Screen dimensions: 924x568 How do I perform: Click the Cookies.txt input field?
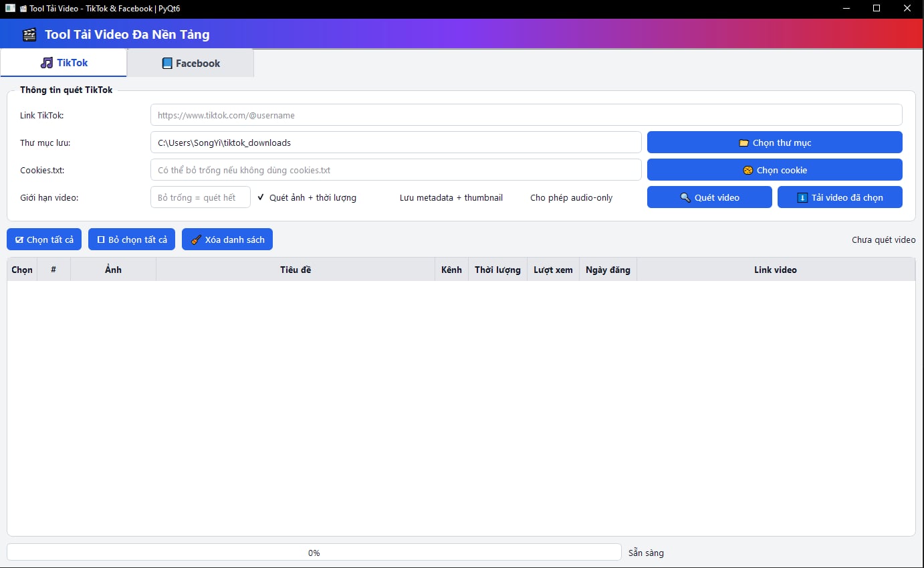click(x=396, y=170)
